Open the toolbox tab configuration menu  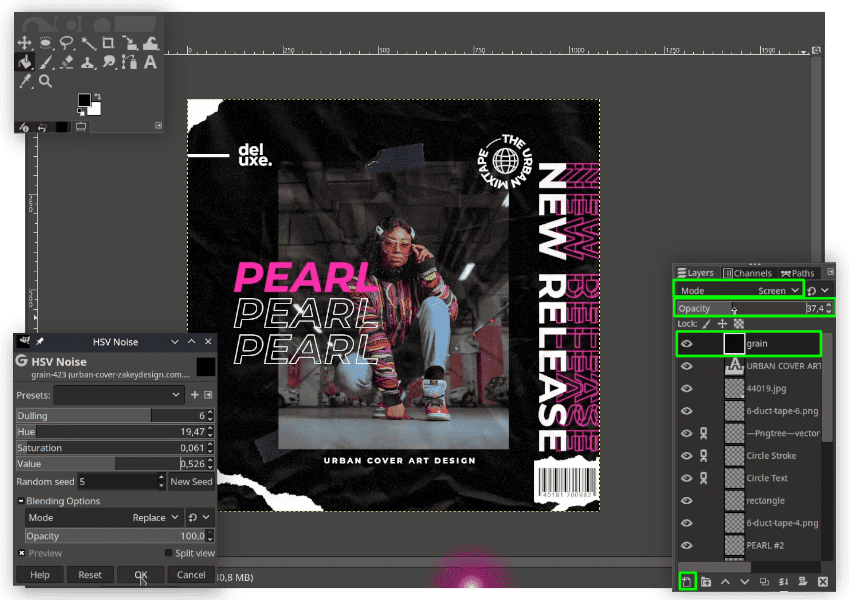158,125
